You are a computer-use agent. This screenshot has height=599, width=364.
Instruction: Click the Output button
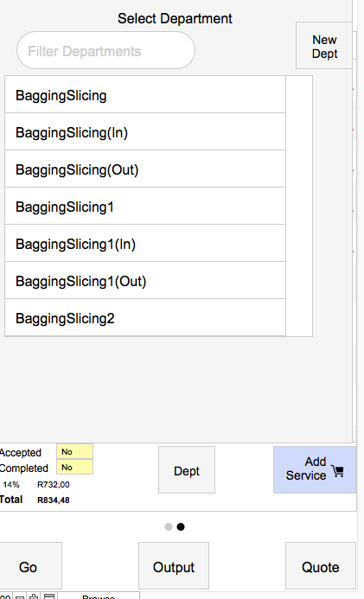(x=174, y=566)
